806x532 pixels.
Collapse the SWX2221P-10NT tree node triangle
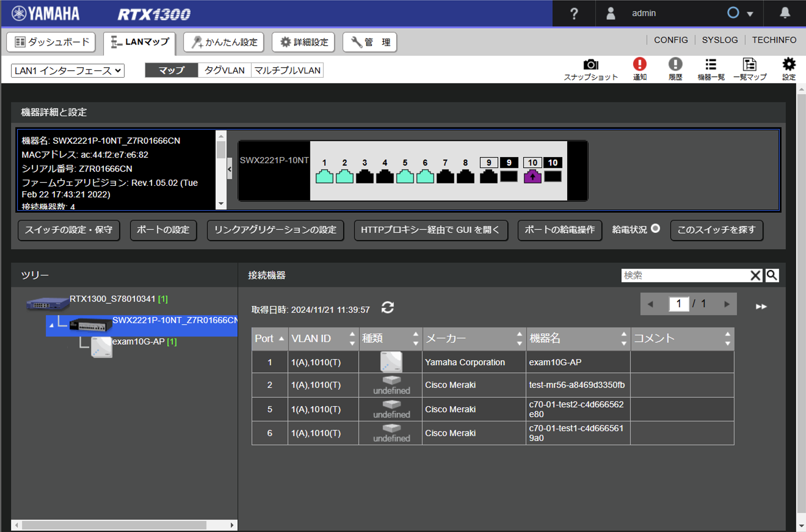point(51,325)
